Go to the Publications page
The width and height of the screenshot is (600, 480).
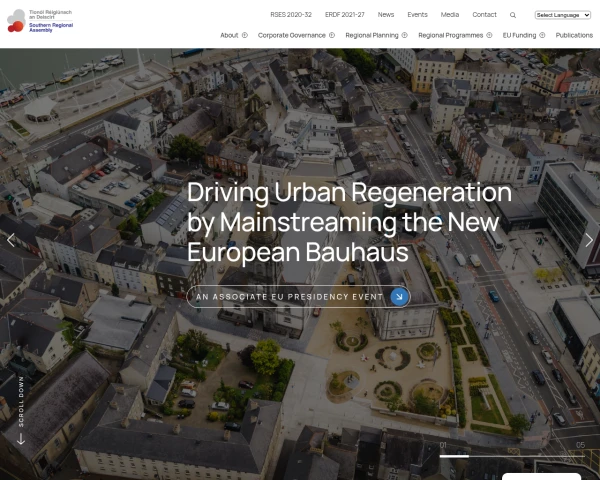click(574, 35)
